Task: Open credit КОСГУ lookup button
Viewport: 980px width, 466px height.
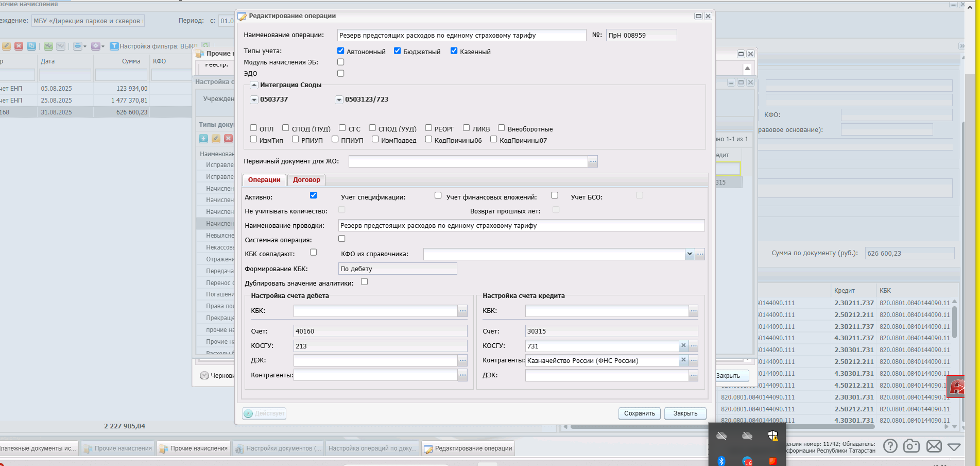Action: (x=694, y=346)
